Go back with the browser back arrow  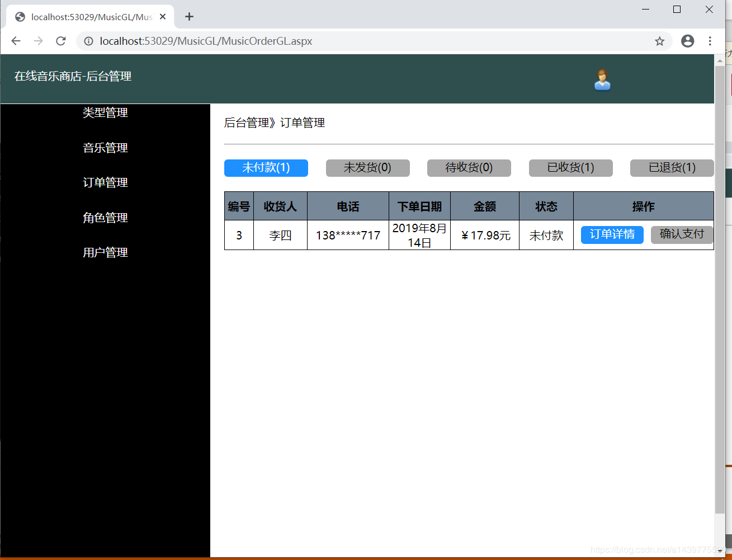[16, 41]
